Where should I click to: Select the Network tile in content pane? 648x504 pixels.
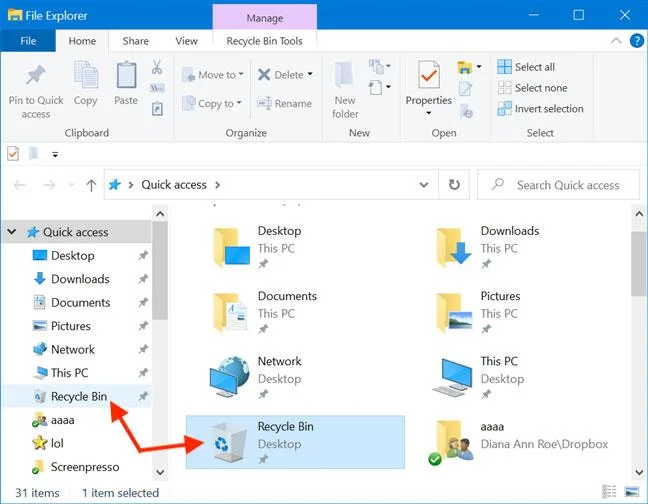pyautogui.click(x=295, y=377)
